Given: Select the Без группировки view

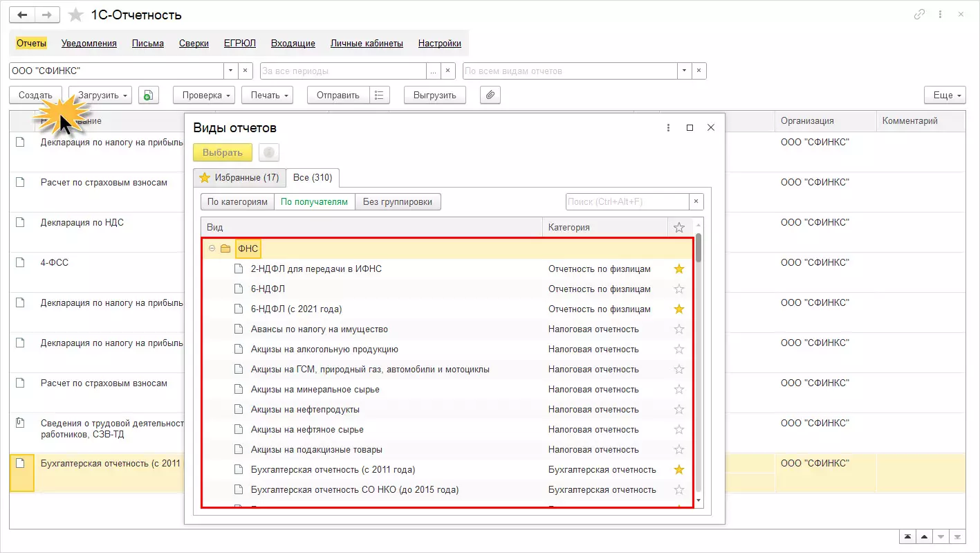Looking at the screenshot, I should 398,201.
